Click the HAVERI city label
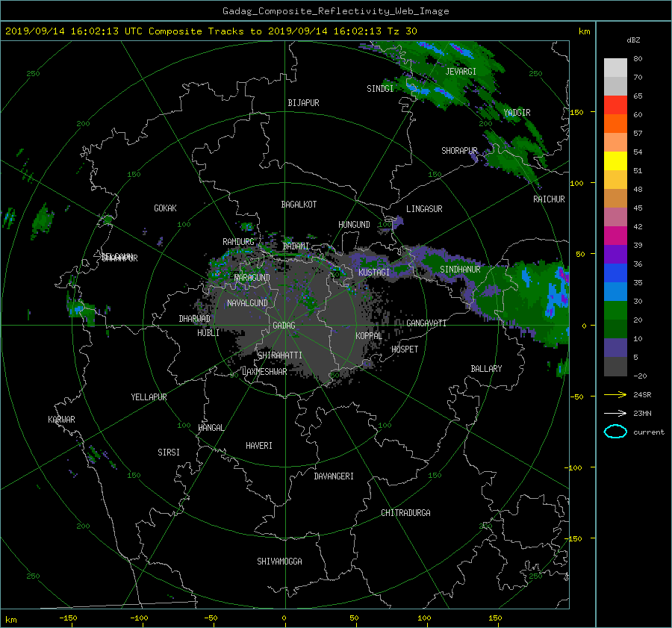Image resolution: width=672 pixels, height=628 pixels. click(x=259, y=446)
